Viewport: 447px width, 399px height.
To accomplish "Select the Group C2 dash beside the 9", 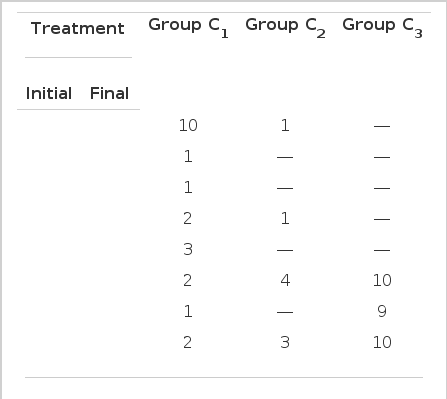I will pyautogui.click(x=285, y=312).
